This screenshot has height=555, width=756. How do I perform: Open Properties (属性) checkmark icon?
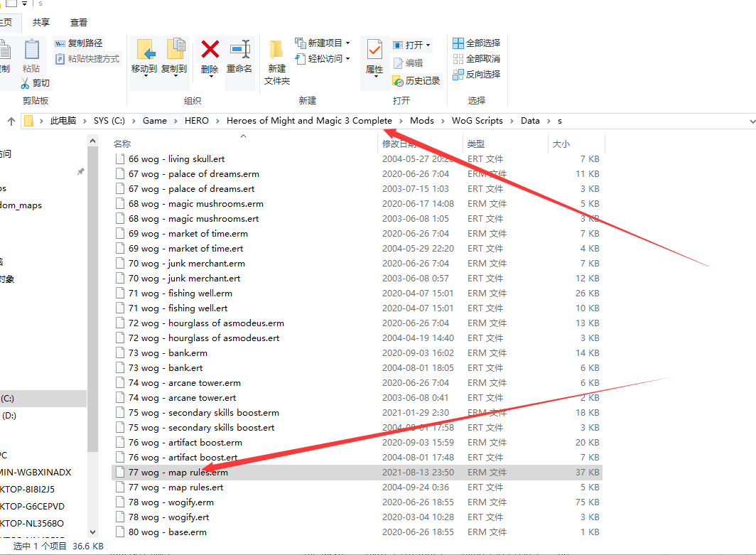374,50
